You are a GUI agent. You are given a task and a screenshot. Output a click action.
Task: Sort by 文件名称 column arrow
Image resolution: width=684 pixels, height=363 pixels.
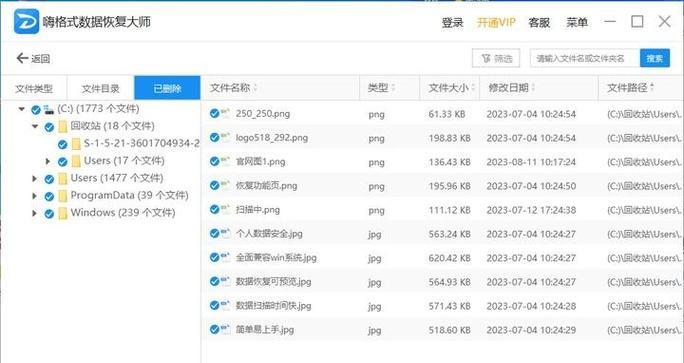click(x=255, y=88)
